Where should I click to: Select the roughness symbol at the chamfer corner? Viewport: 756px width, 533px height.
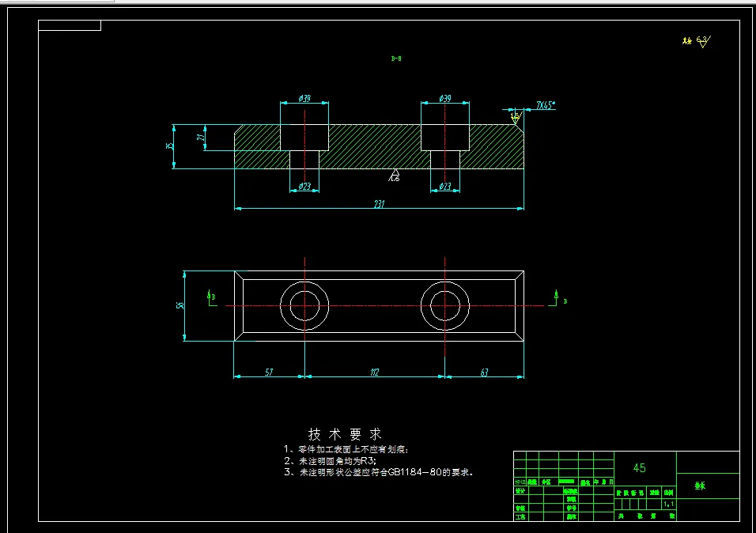tap(516, 116)
